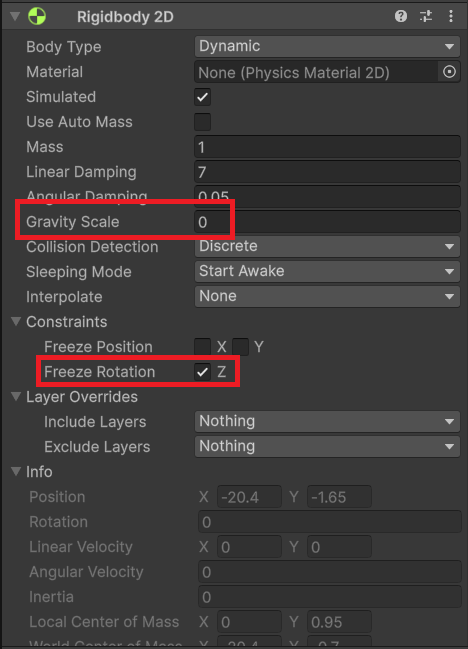Click the Mass label

(45, 147)
